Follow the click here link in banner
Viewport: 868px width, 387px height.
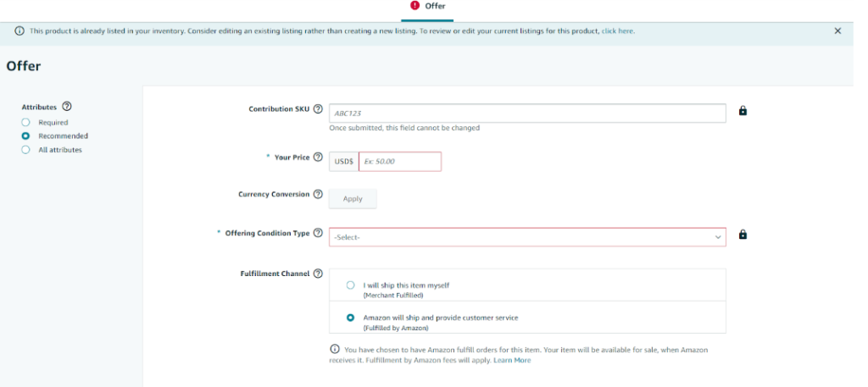click(x=618, y=31)
